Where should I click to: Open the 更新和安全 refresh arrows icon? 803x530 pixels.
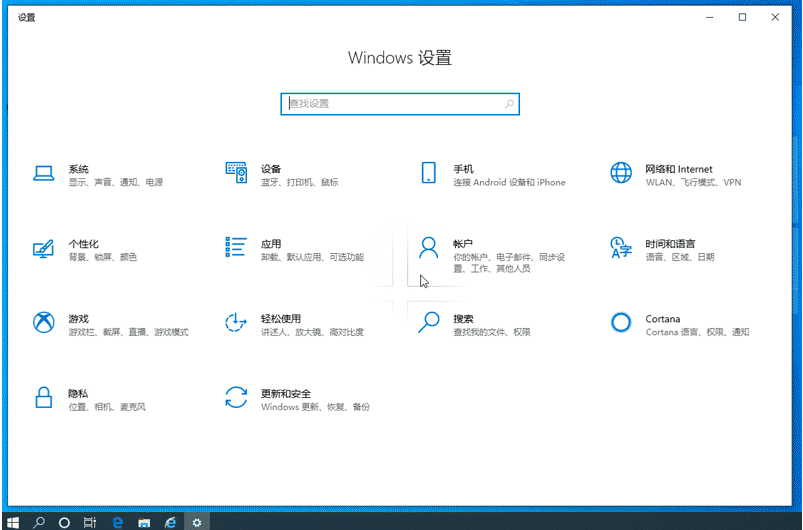point(236,397)
